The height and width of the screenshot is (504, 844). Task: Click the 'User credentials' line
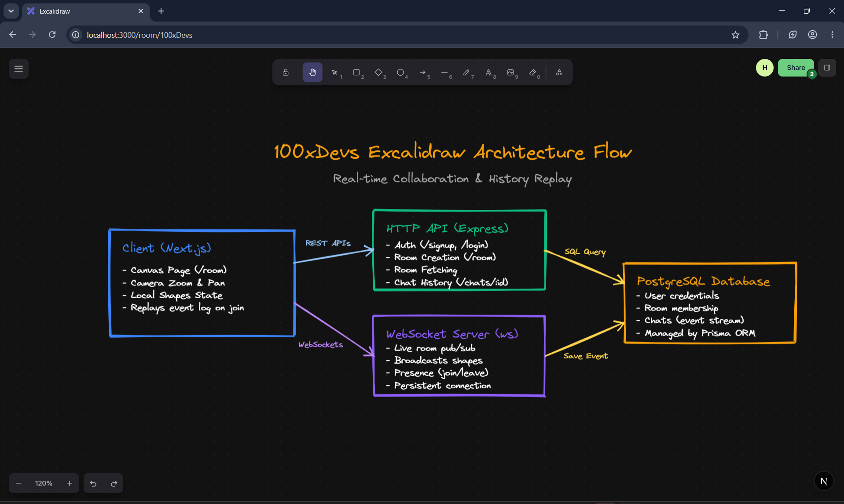678,296
